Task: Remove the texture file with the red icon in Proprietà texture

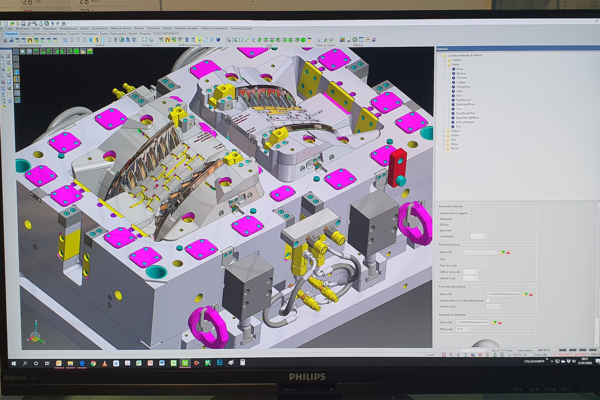Action: [508, 252]
